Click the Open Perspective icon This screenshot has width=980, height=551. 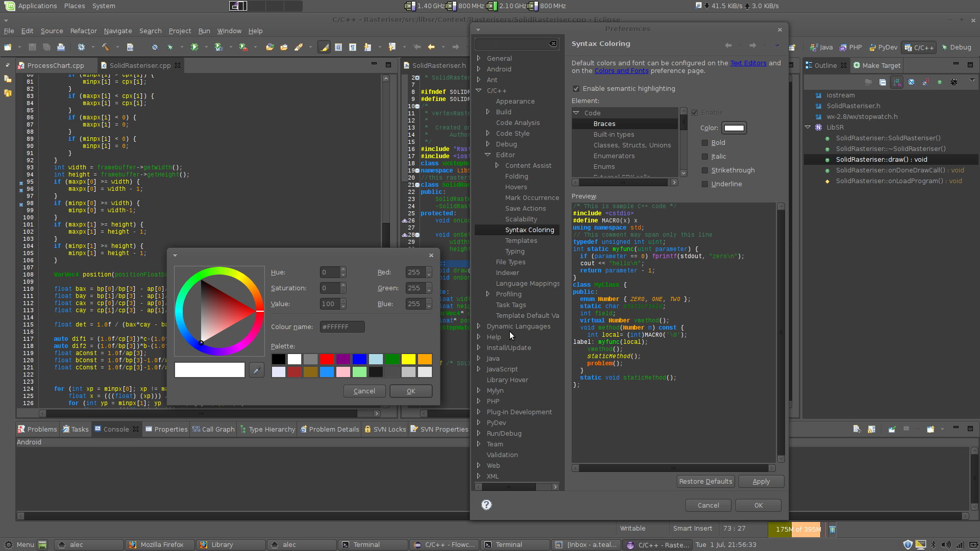792,47
